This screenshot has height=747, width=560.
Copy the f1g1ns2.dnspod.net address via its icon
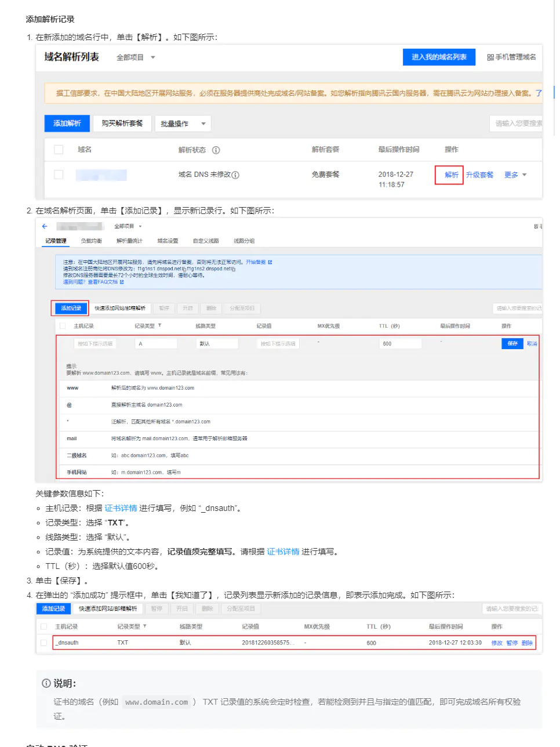234,269
